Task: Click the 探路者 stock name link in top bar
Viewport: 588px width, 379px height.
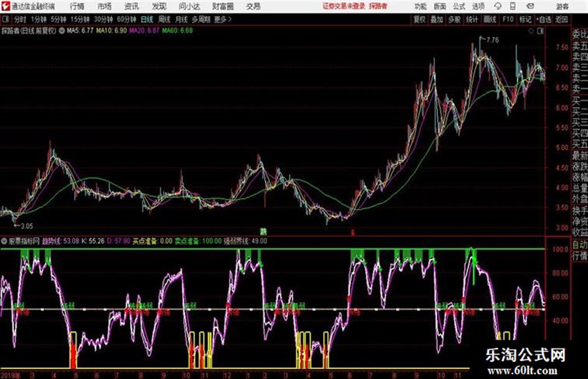Action: [378, 6]
